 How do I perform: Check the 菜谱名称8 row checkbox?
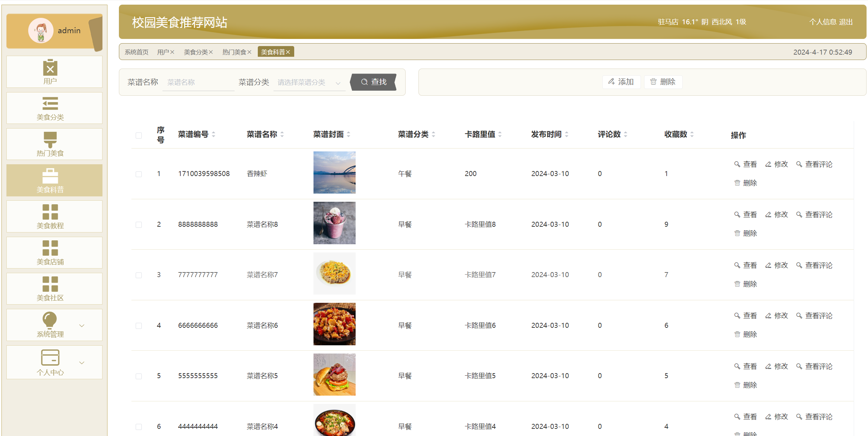pos(139,225)
